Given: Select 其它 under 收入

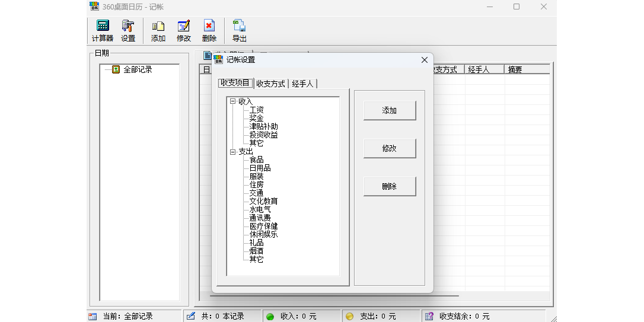Looking at the screenshot, I should 257,143.
